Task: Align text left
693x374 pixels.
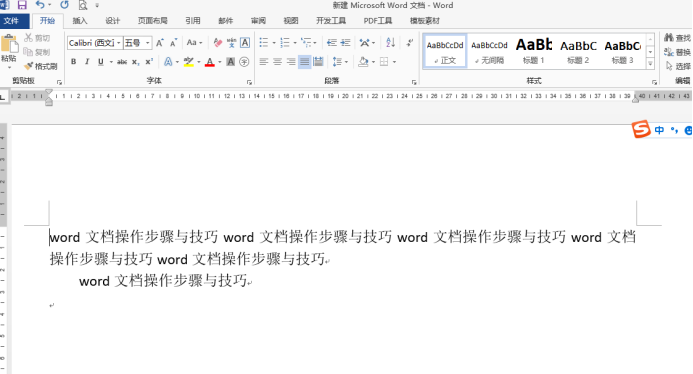Action: click(x=264, y=62)
